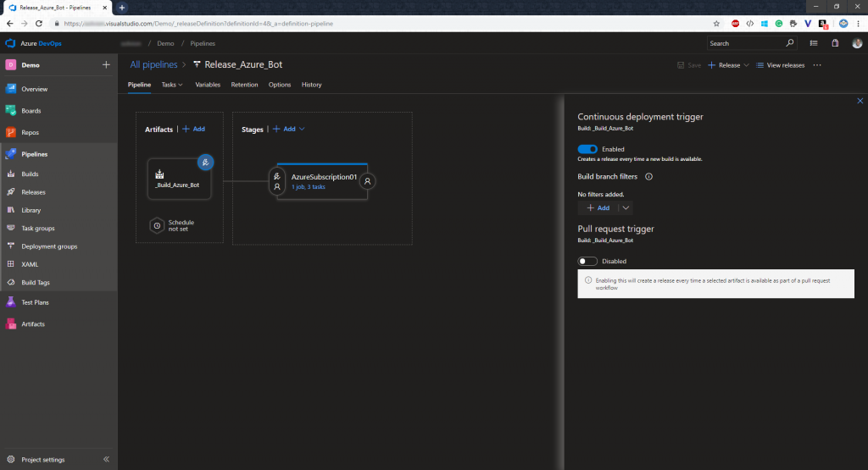868x470 pixels.
Task: Expand the branch filter Add dropdown chevron
Action: pos(626,208)
